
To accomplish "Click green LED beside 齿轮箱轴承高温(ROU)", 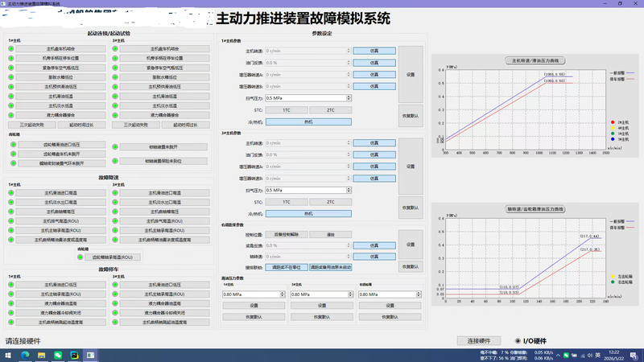I will click(80, 257).
